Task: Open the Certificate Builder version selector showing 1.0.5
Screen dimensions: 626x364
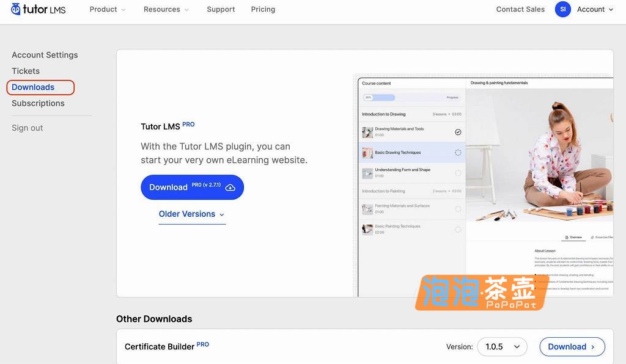Action: [x=501, y=346]
